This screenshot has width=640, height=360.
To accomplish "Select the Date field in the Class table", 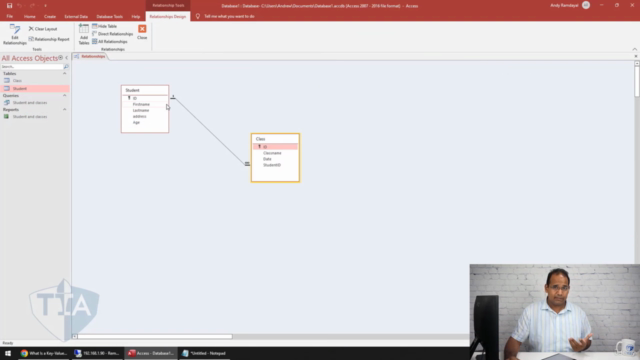I will click(x=276, y=159).
